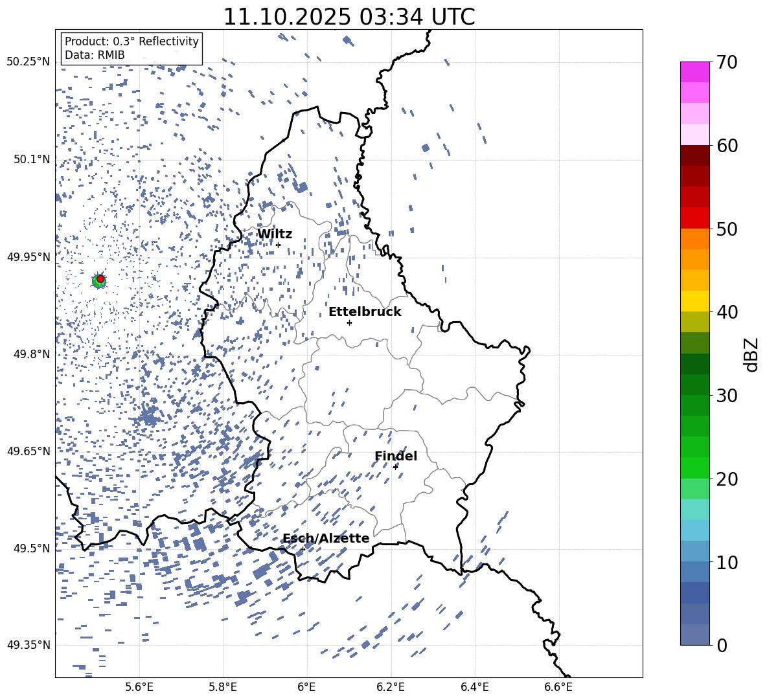Click the 49.95°N latitude label
This screenshot has height=700, width=767.
point(29,257)
